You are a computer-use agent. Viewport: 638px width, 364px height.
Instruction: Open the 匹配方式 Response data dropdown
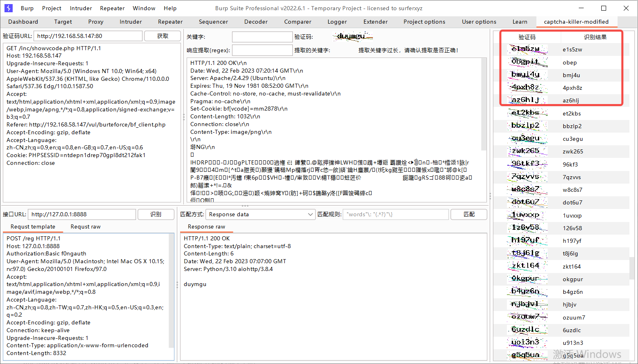[x=261, y=214]
